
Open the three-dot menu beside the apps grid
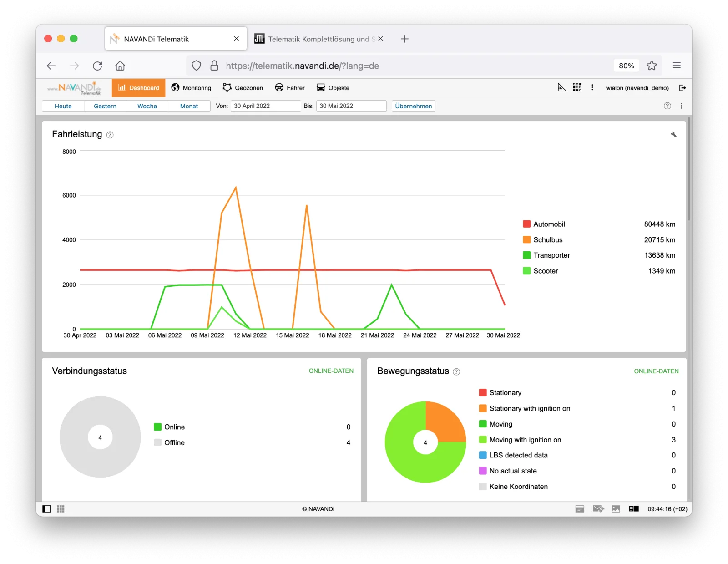pyautogui.click(x=592, y=87)
